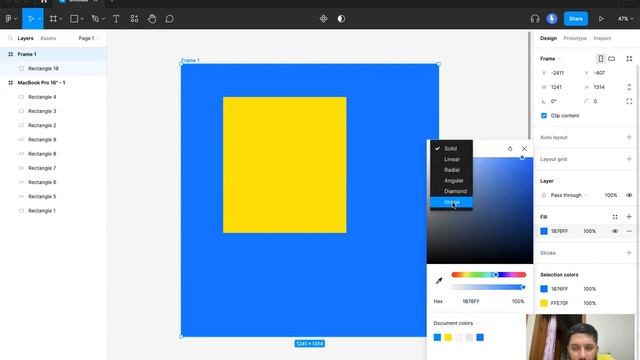Add layout grid with plus icon
Screen dimensions: 640x360
tap(629, 159)
